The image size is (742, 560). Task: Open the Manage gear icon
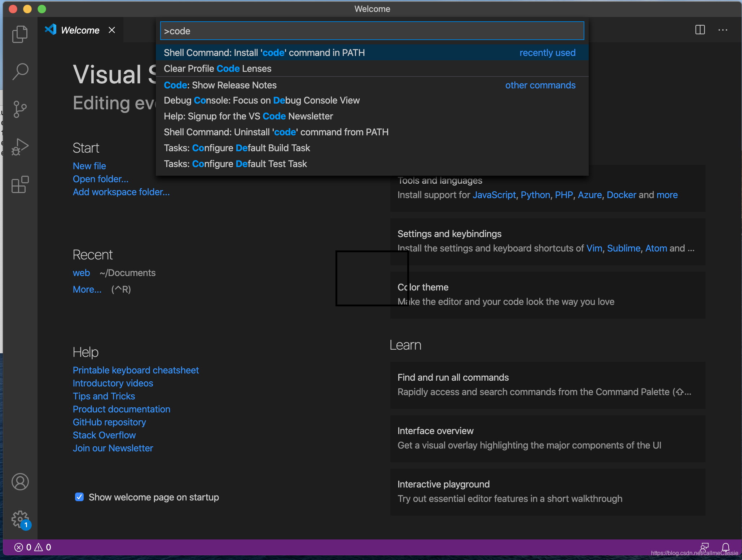[x=20, y=519]
